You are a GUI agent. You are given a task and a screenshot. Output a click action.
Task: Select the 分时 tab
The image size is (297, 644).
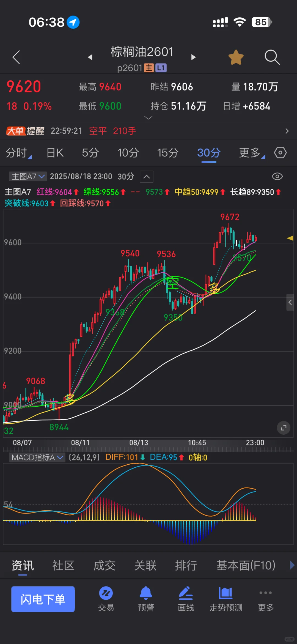[x=18, y=153]
